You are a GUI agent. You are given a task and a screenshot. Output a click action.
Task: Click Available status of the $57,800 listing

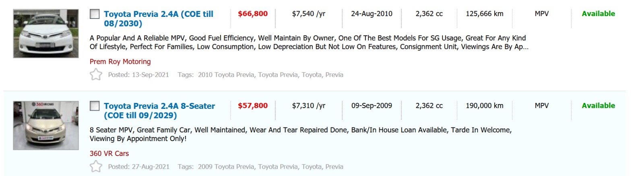(598, 106)
